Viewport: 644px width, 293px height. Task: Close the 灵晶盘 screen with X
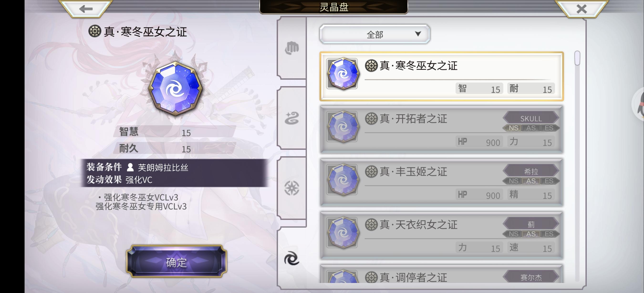click(x=582, y=9)
